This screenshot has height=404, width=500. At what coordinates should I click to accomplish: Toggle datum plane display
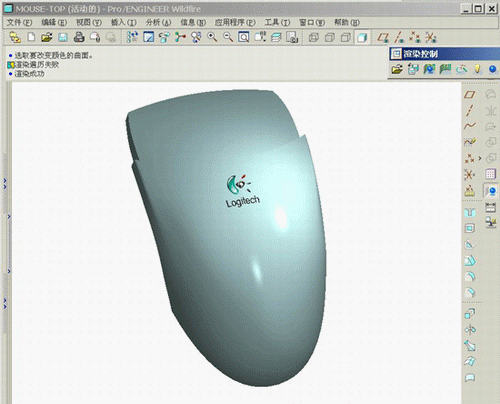point(383,37)
